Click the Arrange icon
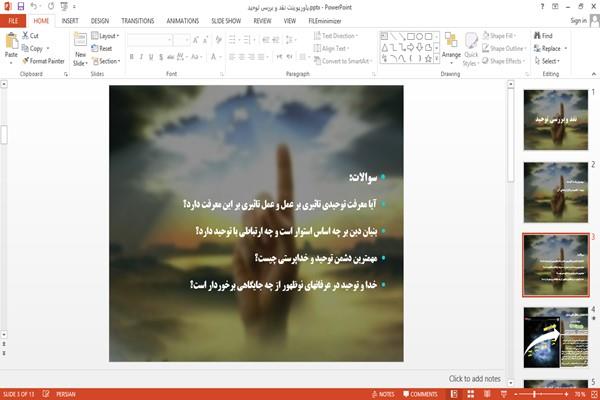This screenshot has height=400, width=600. click(x=451, y=41)
